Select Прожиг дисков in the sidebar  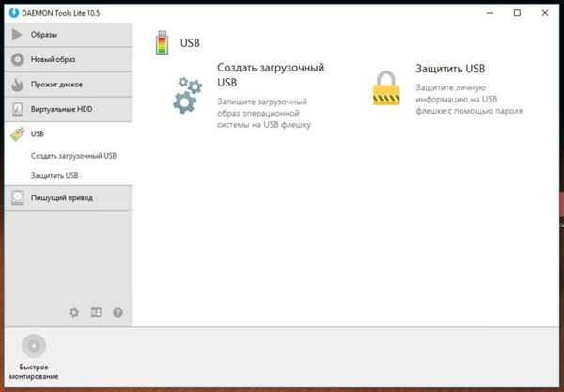[x=69, y=85]
